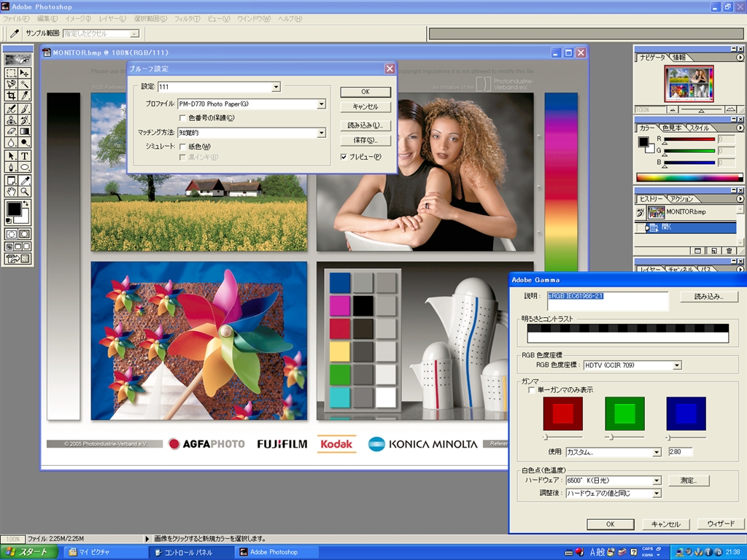
Task: Click foreground color swatch in toolbox
Action: [14, 209]
